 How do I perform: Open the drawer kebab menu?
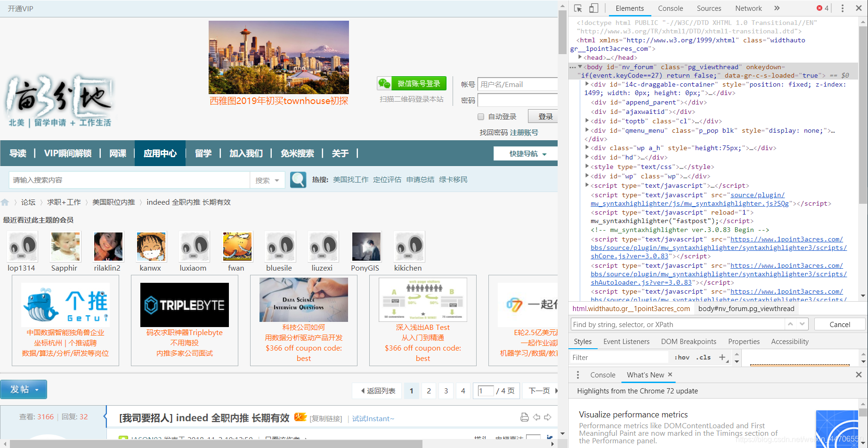tap(578, 375)
